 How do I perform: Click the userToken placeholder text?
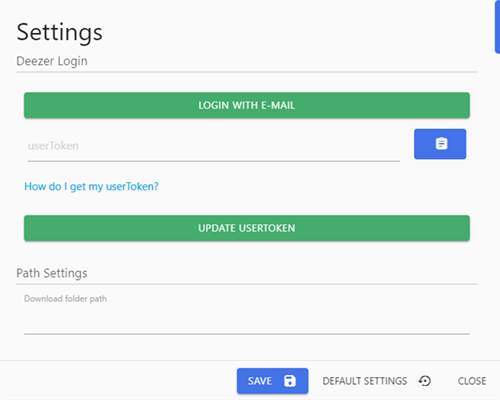click(53, 146)
